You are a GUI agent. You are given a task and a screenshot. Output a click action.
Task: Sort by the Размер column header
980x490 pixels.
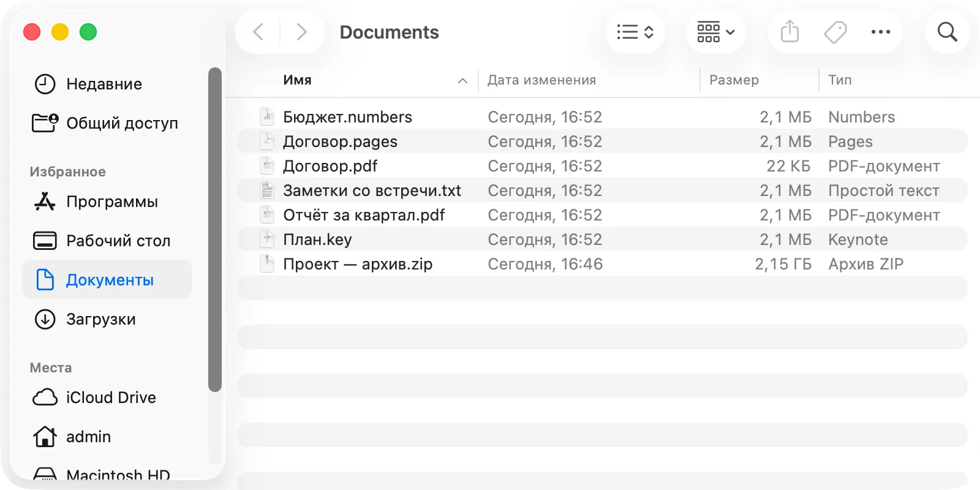734,80
